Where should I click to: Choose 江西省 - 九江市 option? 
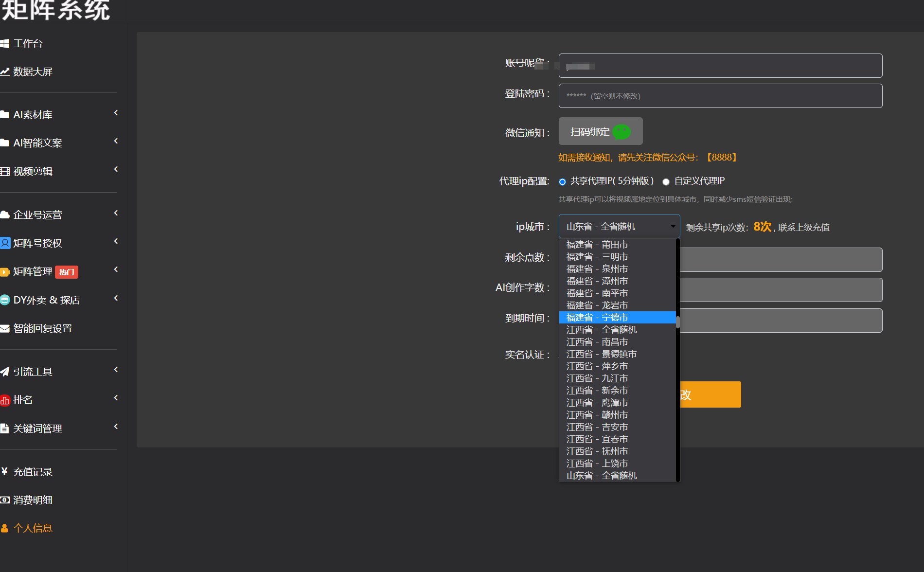pos(617,378)
